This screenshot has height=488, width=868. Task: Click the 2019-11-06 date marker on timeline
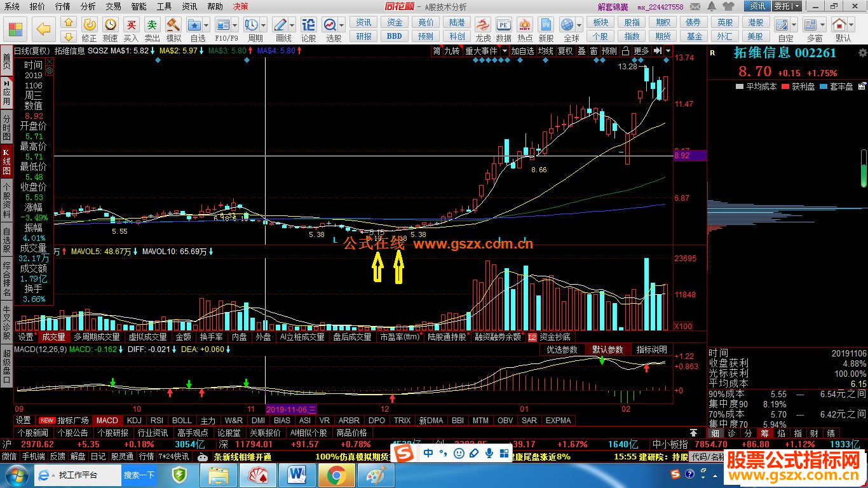291,409
